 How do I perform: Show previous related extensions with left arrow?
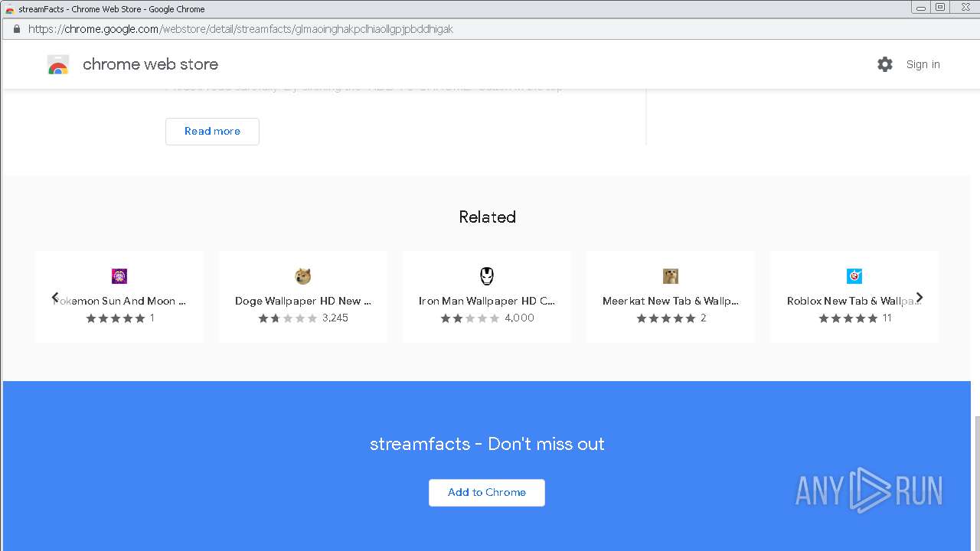55,297
